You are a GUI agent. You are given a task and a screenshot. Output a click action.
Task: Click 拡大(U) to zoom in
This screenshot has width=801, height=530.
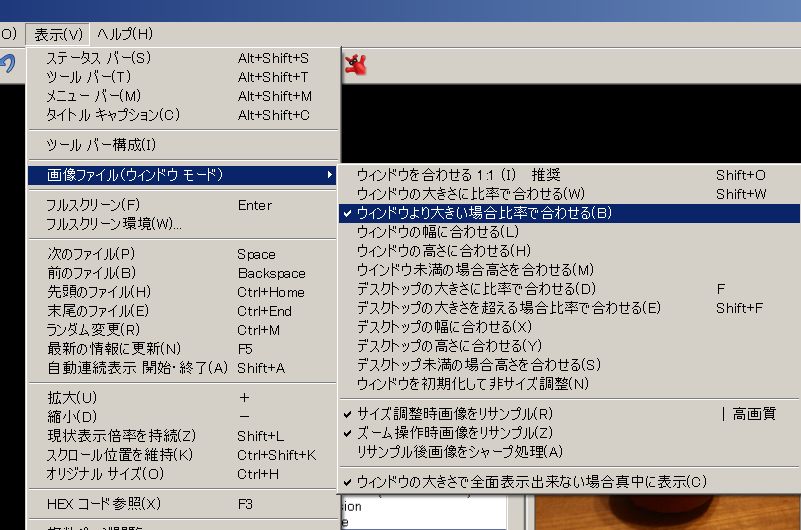(72, 397)
